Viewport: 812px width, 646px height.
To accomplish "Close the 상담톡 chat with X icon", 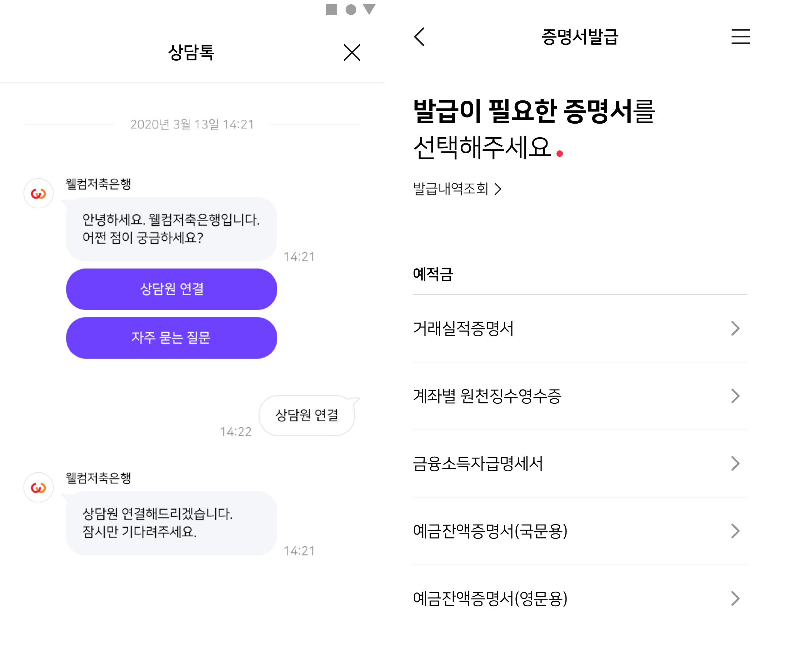I will (352, 52).
